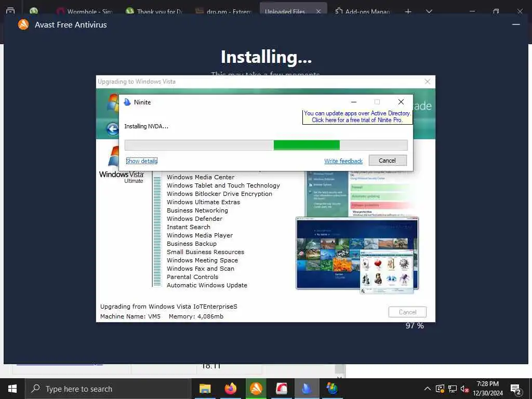532x399 pixels.
Task: Click the Ninite logo icon in dialog title
Action: coord(127,102)
